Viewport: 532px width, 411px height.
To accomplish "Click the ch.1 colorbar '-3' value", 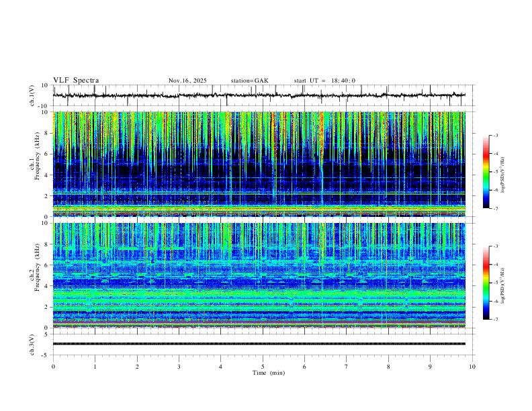I will 496,135.
